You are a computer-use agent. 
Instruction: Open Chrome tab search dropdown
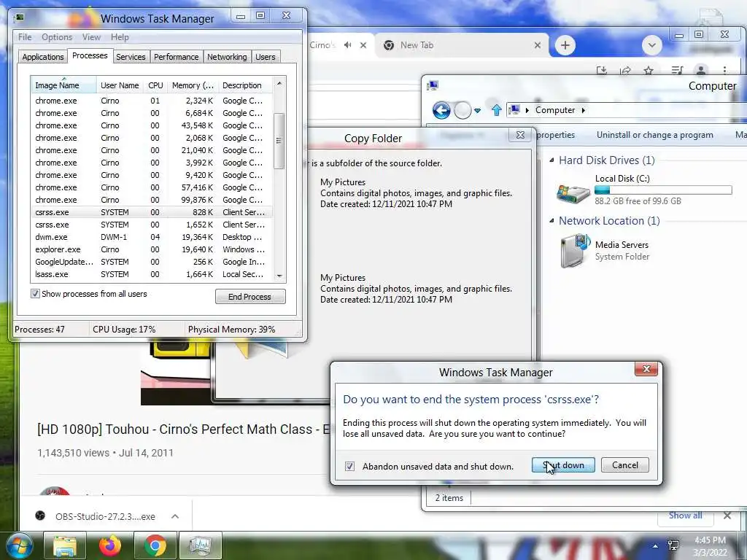pos(652,45)
